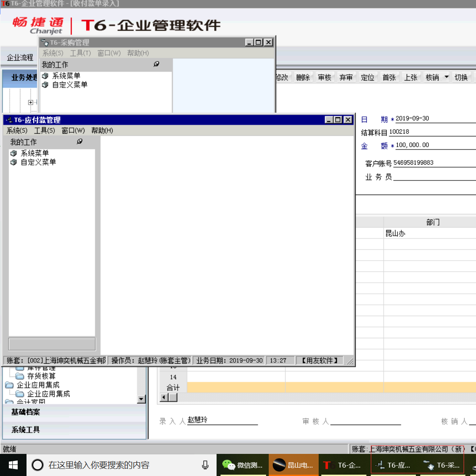Click 切换 toolbar button

pyautogui.click(x=461, y=77)
